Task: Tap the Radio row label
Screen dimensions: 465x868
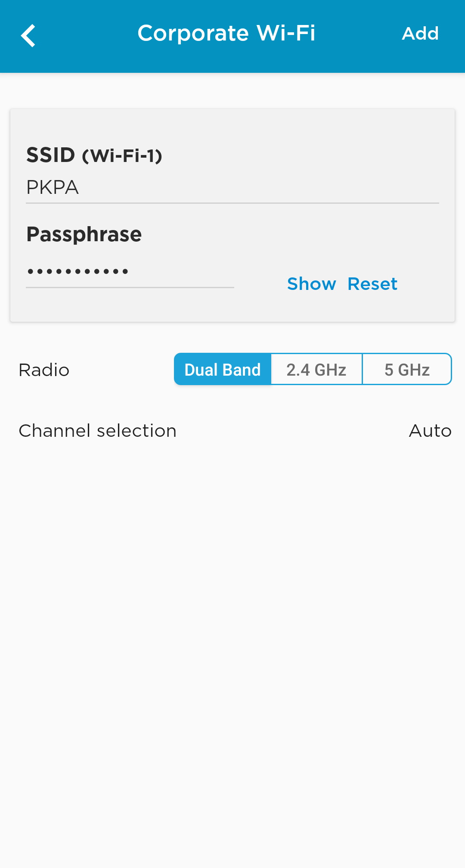Action: (44, 370)
